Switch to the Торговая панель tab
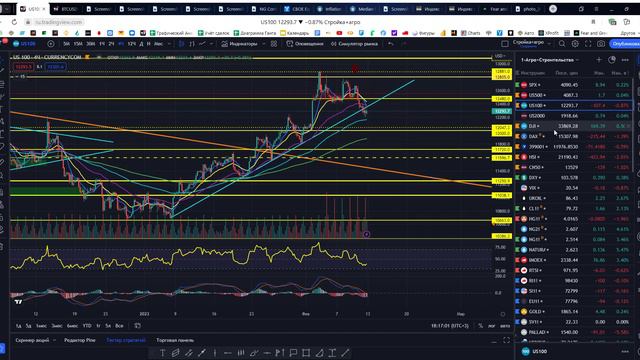Image resolution: width=640 pixels, height=360 pixels. pos(175,340)
